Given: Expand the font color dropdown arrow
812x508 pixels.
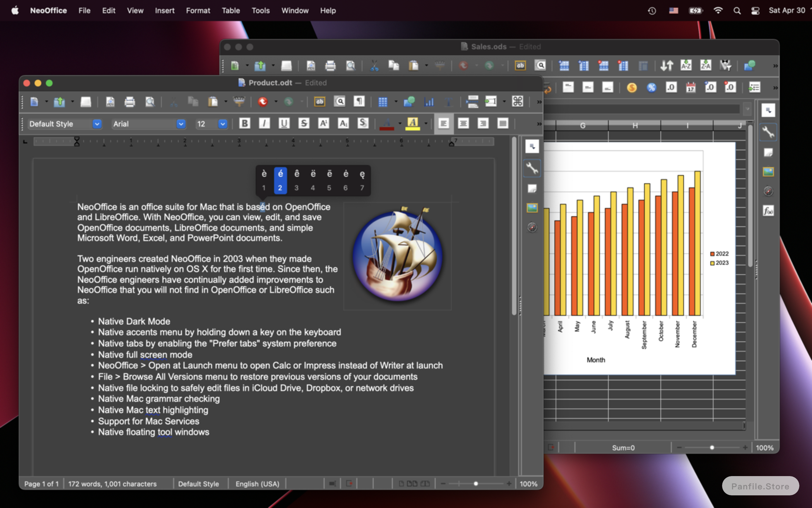Looking at the screenshot, I should coord(400,123).
